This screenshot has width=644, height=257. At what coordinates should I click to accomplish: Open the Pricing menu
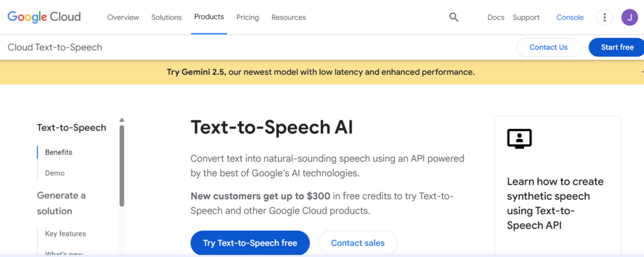click(248, 17)
